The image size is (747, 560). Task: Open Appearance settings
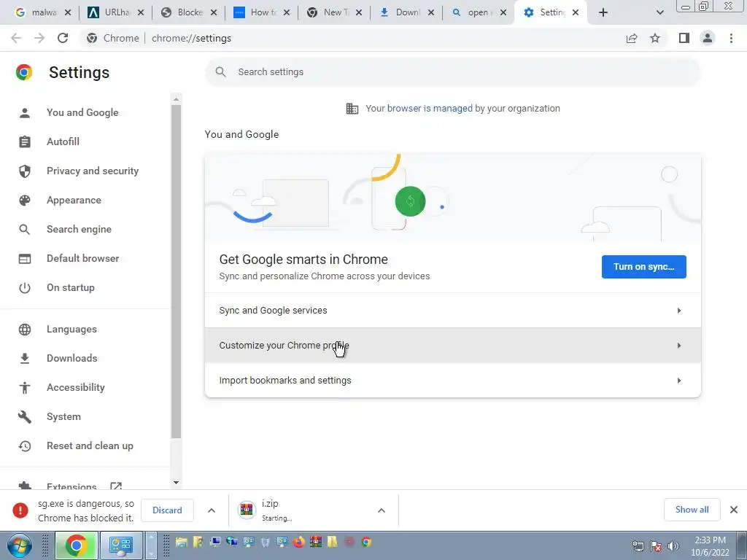[x=74, y=200]
